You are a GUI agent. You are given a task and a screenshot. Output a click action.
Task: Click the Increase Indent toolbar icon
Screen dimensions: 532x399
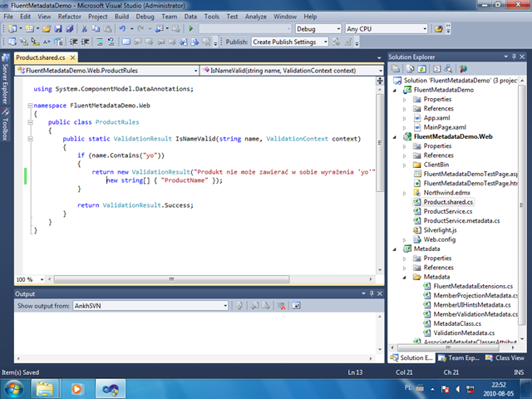click(x=85, y=42)
